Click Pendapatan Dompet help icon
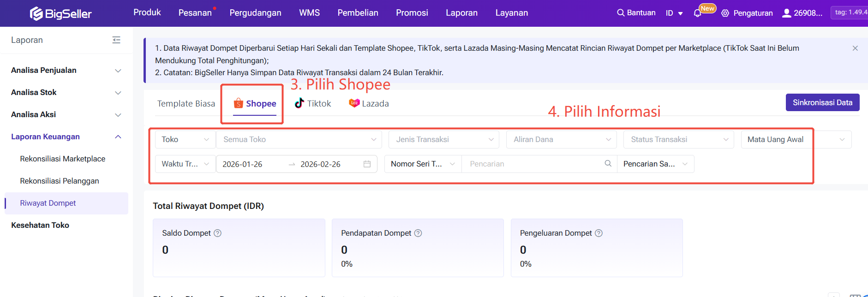This screenshot has height=297, width=868. click(x=418, y=233)
